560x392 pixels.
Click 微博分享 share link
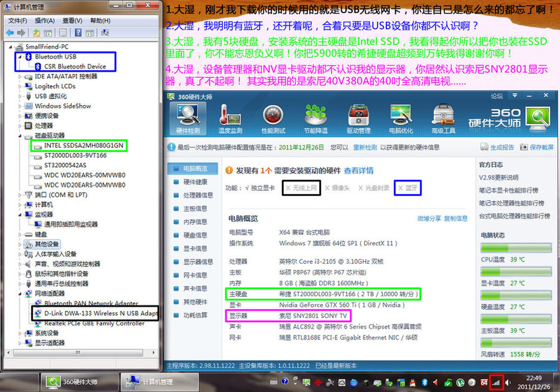(429, 218)
